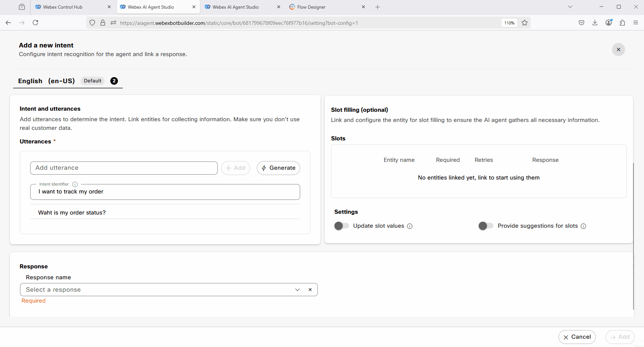Click the Generate utterances button
The image size is (644, 347).
pos(278,168)
